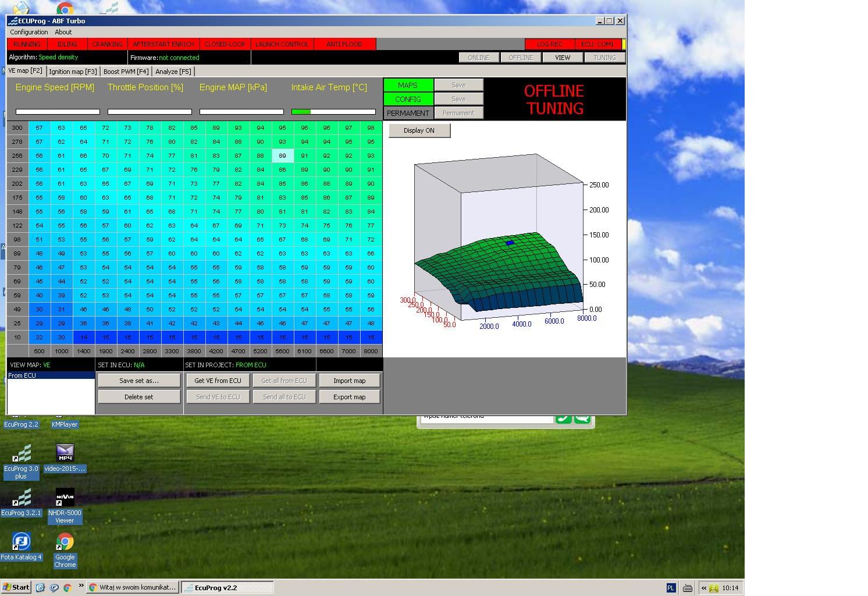Toggle the green MAPS indicator

pyautogui.click(x=407, y=85)
